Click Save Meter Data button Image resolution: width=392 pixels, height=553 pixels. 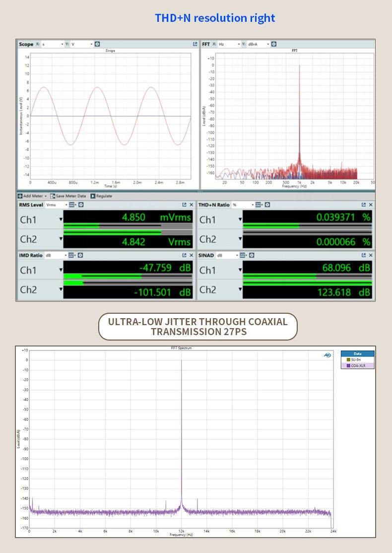click(68, 196)
